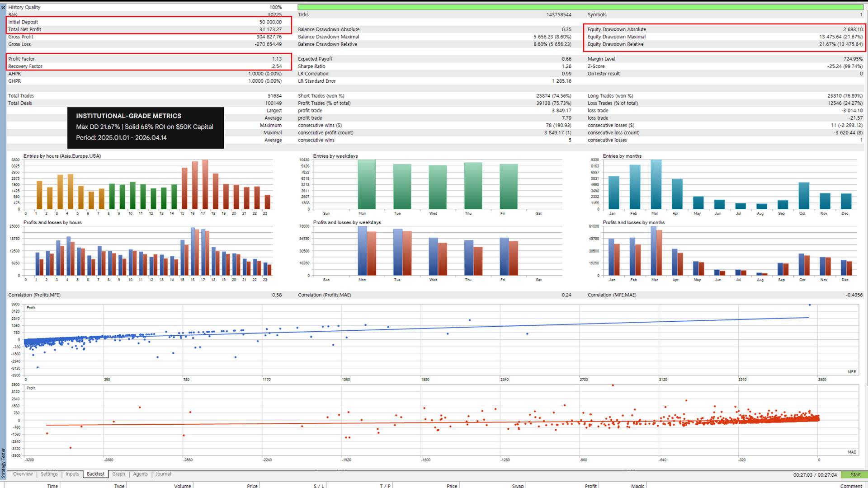
Task: Click the Swap column header
Action: click(x=518, y=486)
